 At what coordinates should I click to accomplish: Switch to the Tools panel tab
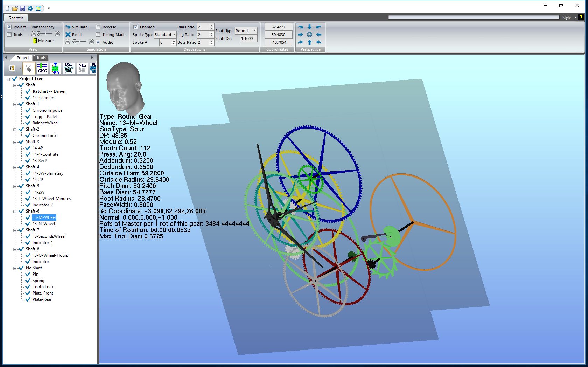41,58
